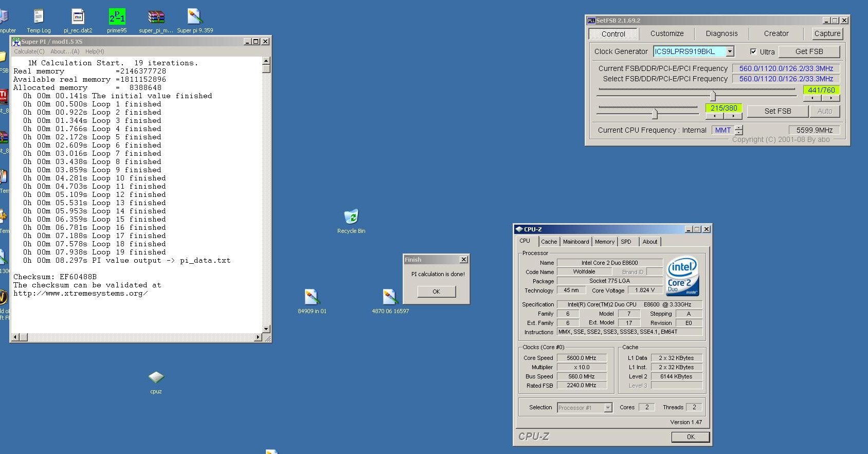The width and height of the screenshot is (868, 454).
Task: Open the 4870 06 16597 desktop file
Action: coord(390,301)
